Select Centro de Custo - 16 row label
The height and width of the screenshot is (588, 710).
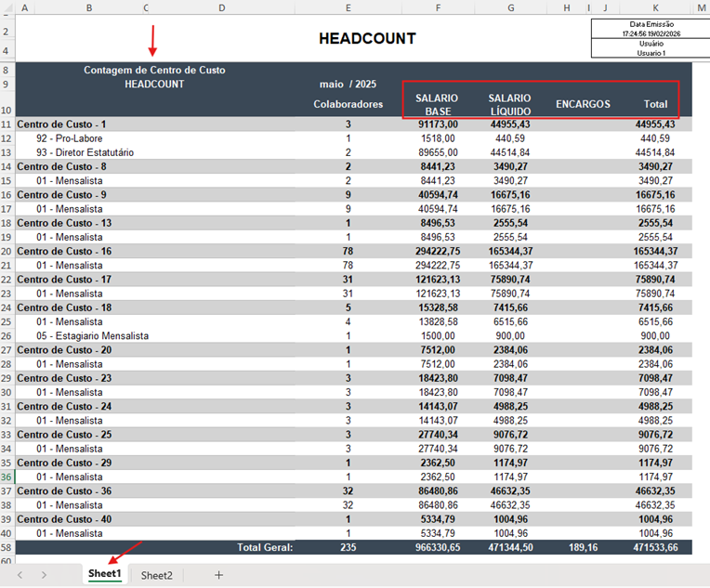64,251
